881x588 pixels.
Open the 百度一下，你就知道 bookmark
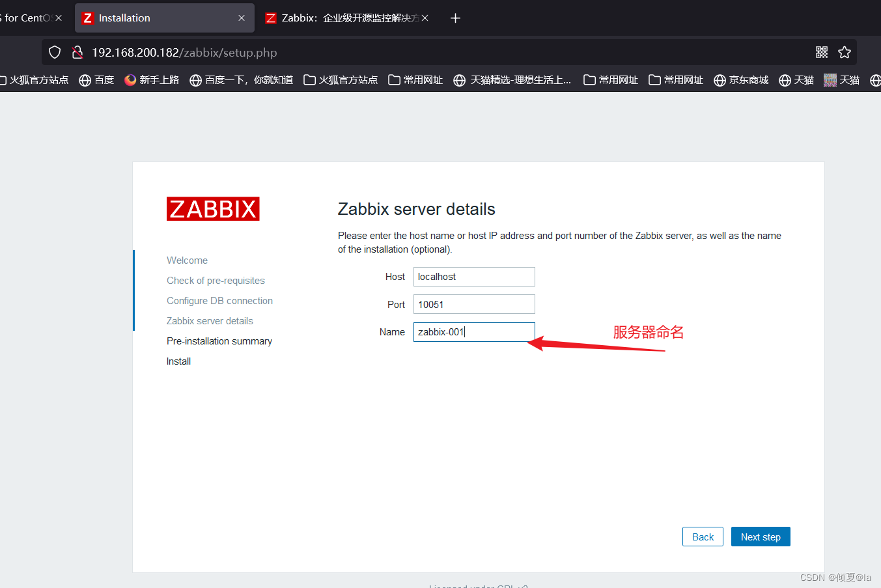coord(241,80)
